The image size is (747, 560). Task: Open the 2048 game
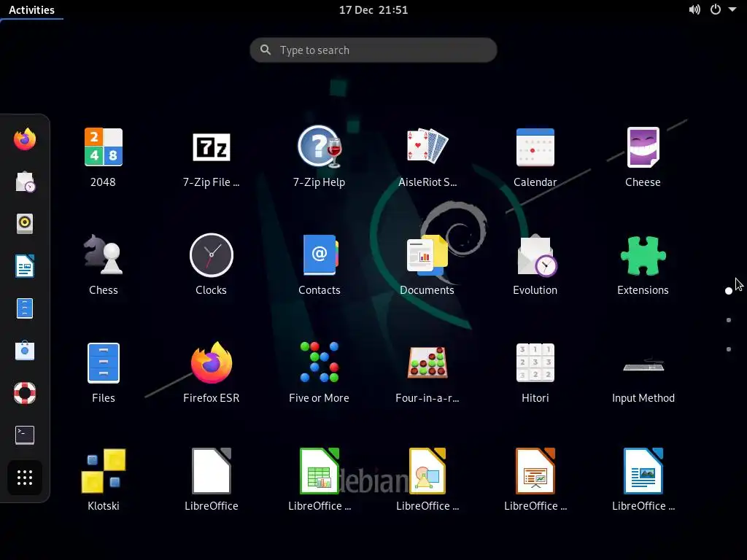point(104,147)
